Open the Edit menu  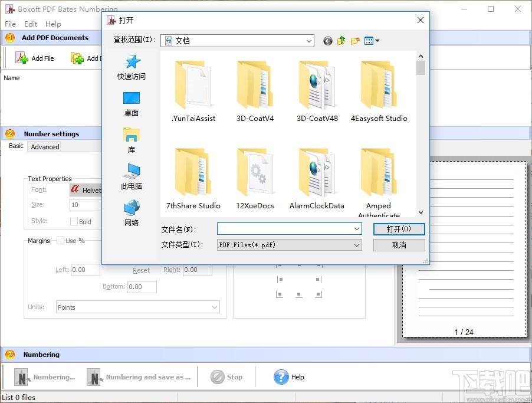pos(31,24)
